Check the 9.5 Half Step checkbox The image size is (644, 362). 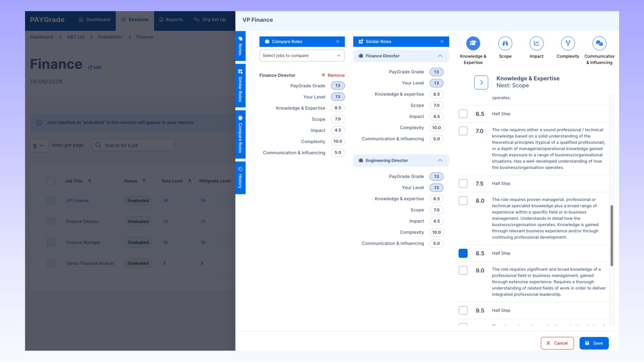pos(463,310)
